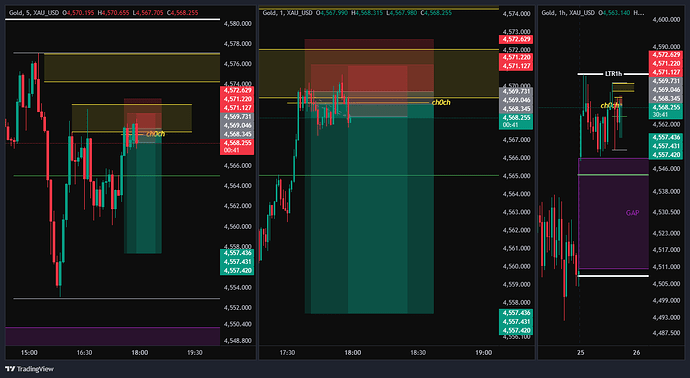Screen dimensions: 690x378
Task: Click green 4,557.436 price label on 1h chart
Action: tap(666, 138)
